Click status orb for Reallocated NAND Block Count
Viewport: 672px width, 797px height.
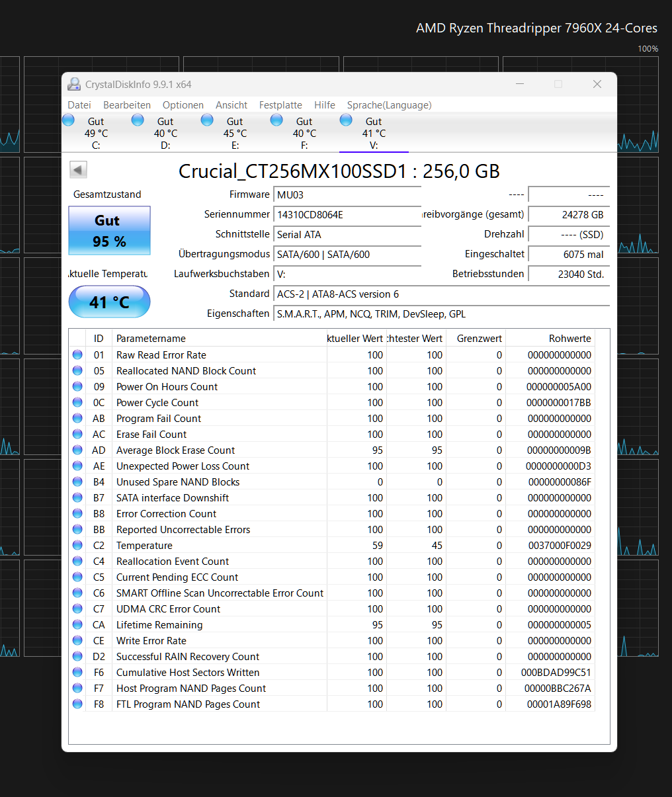pos(77,371)
